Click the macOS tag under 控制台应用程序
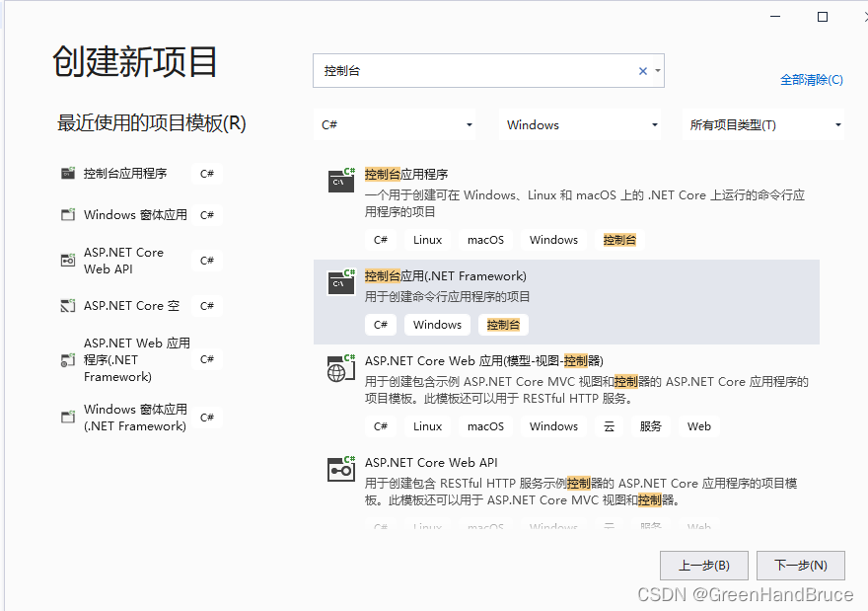The image size is (868, 611). click(x=485, y=240)
